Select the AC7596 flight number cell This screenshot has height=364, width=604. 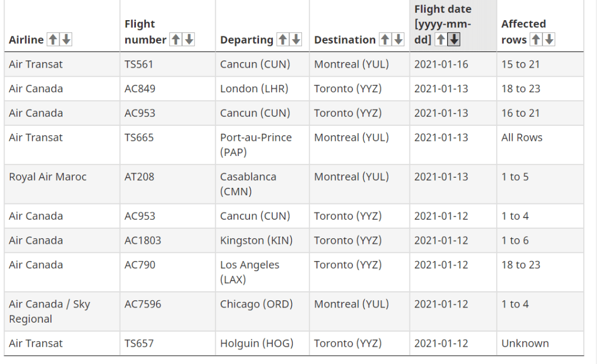point(168,311)
